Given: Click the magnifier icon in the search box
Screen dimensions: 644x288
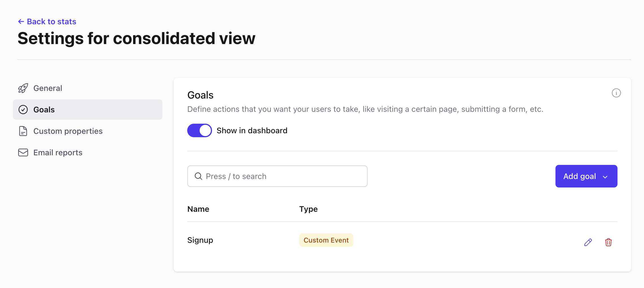Looking at the screenshot, I should tap(199, 176).
